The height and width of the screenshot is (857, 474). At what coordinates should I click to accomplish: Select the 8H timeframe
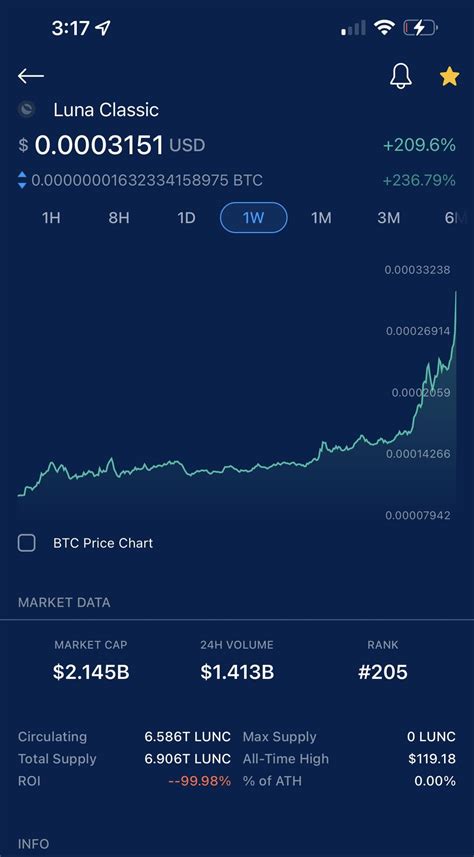click(119, 218)
